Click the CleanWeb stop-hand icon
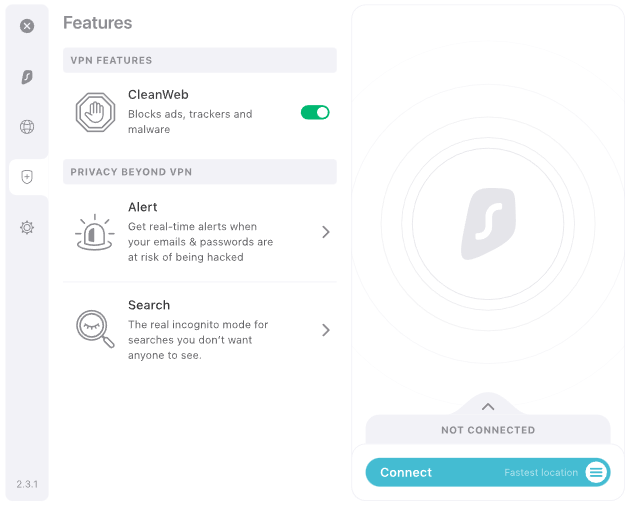 tap(95, 112)
